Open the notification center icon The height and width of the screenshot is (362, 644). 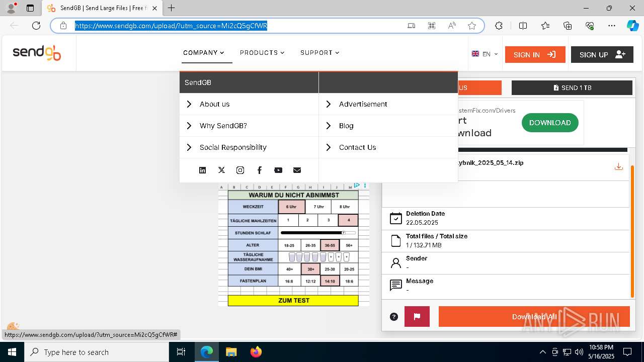point(627,352)
